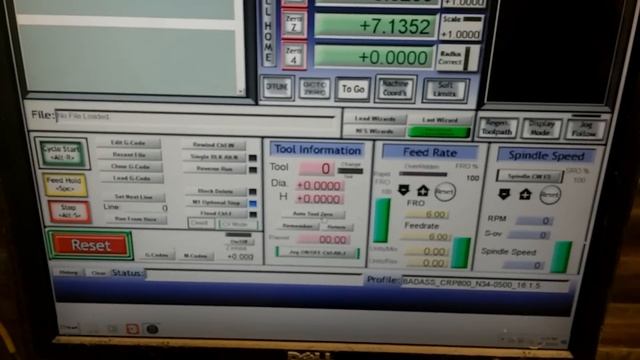Viewport: 640px width, 360px height.
Task: Toggle Single BLK mode
Action: click(x=214, y=157)
